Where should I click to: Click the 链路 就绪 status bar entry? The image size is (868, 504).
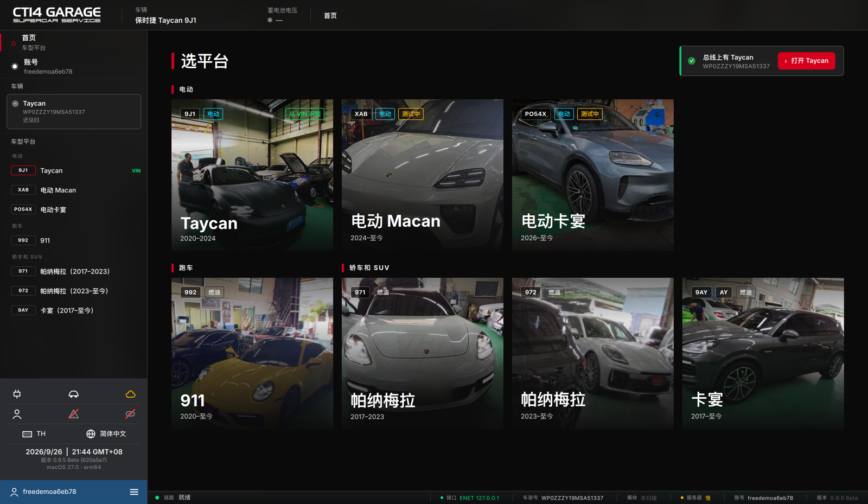coord(173,497)
